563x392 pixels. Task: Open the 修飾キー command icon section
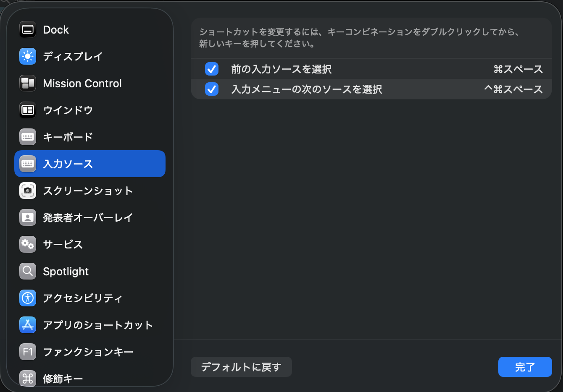click(x=27, y=378)
